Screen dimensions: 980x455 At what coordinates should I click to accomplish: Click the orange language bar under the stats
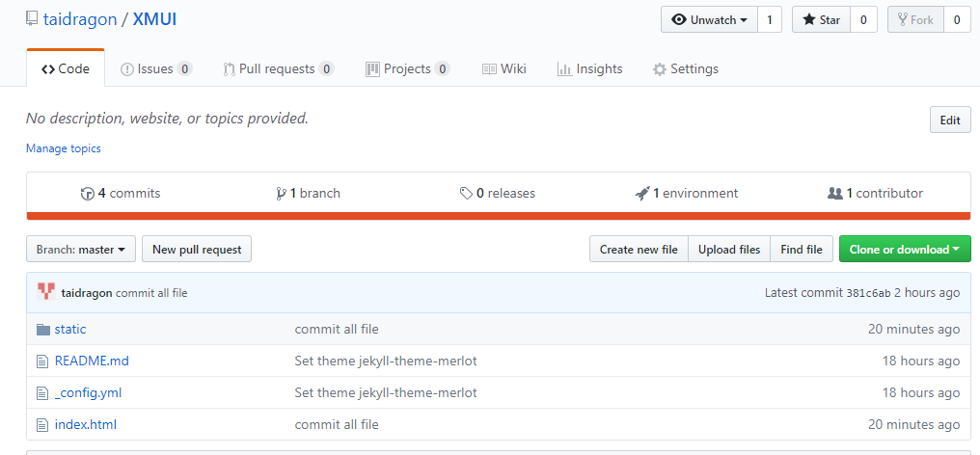click(498, 216)
